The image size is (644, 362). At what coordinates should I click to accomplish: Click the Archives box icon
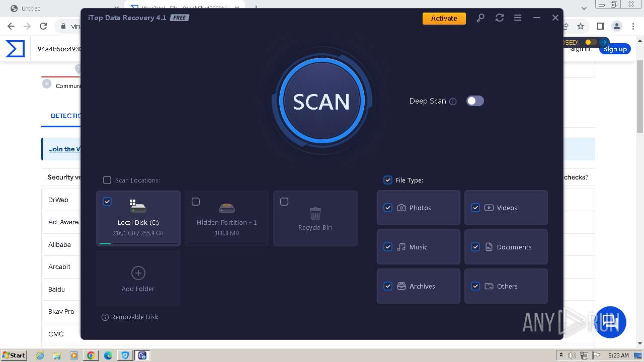pos(401,286)
